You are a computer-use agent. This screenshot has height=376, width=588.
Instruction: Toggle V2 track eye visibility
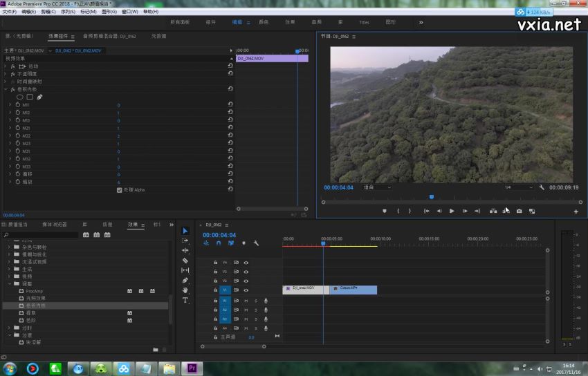(x=246, y=281)
